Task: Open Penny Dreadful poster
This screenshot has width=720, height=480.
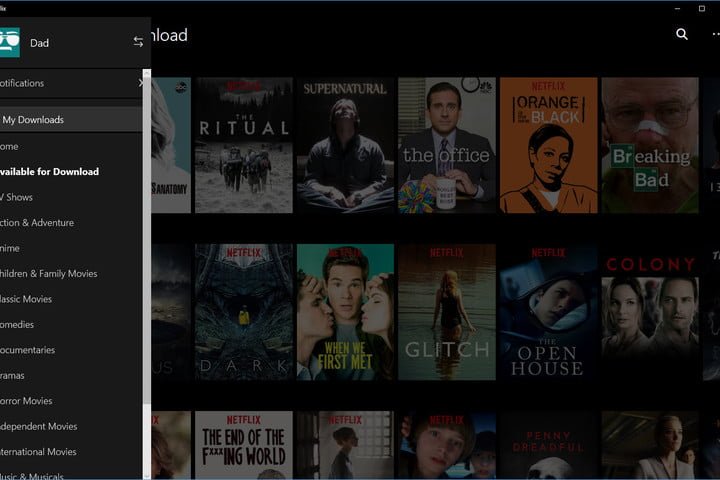Action: pyautogui.click(x=549, y=445)
